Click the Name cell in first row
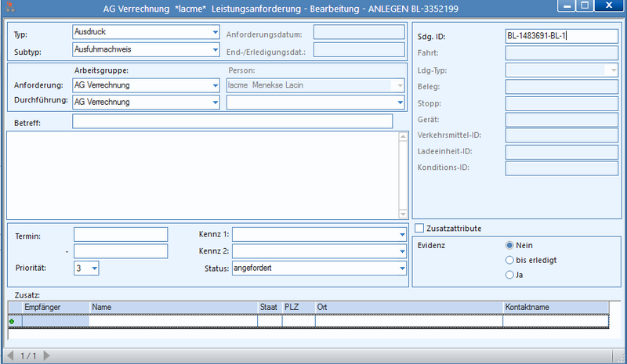The image size is (627, 364). point(173,321)
